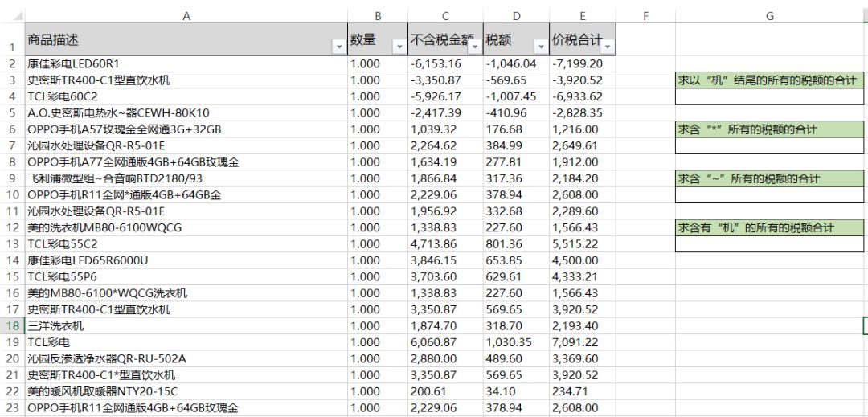Viewport: 868px width, 417px height.
Task: Select row 18 header
Action: point(12,325)
